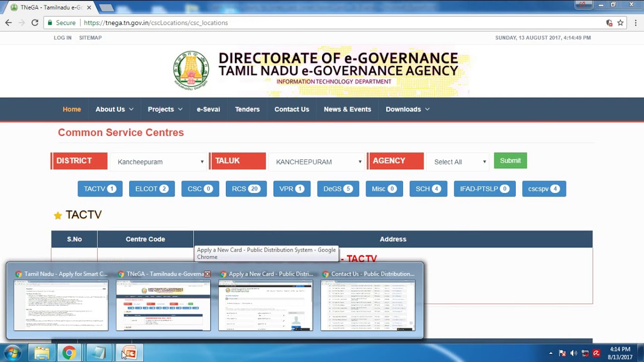Click the screen recorder taskbar icon
Image resolution: width=644 pixels, height=362 pixels.
tap(129, 353)
